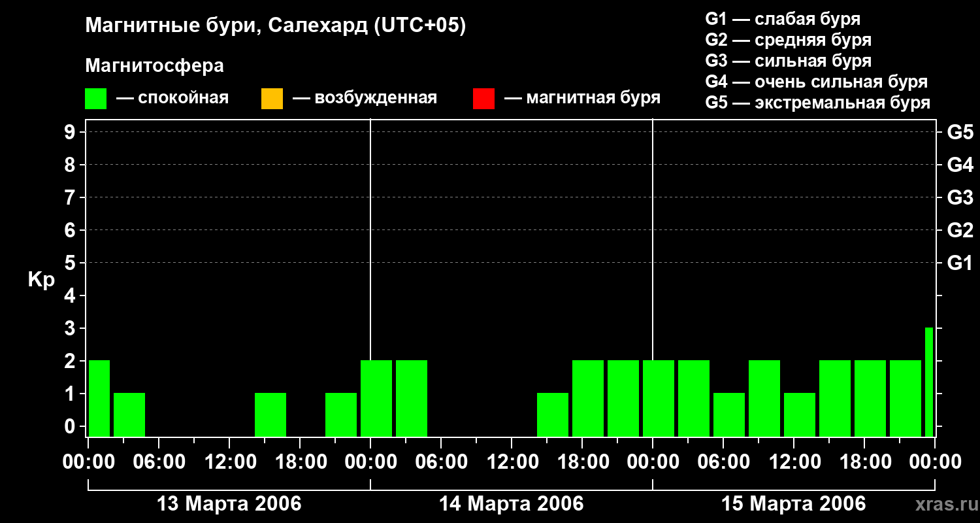This screenshot has height=523, width=980.
Task: Click 'G4 — очень сильная буря' legend line
Action: tap(817, 82)
